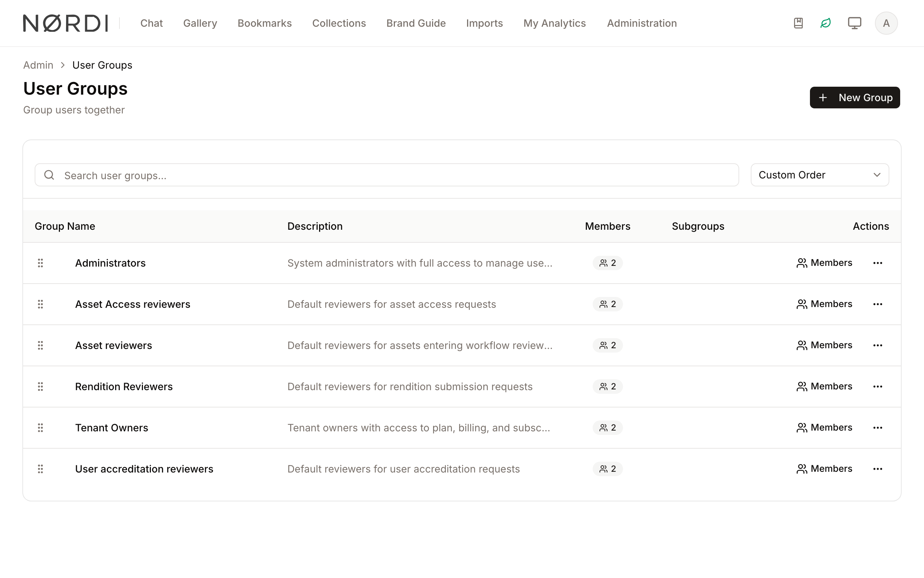Grab the drag handle for Administrators
Screen dimensions: 924x578
(x=40, y=263)
